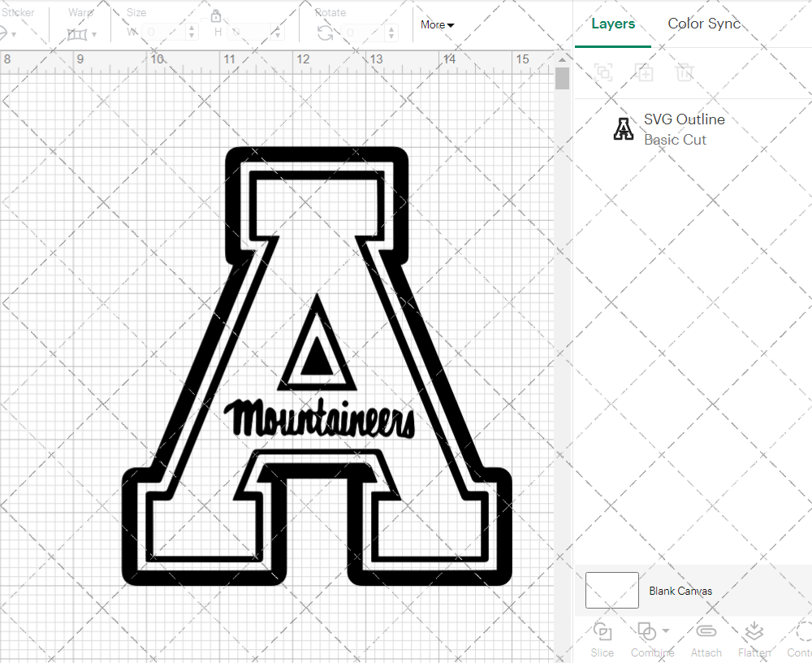Click the vertical scrollbar of the canvas
812x663 pixels.
click(561, 78)
